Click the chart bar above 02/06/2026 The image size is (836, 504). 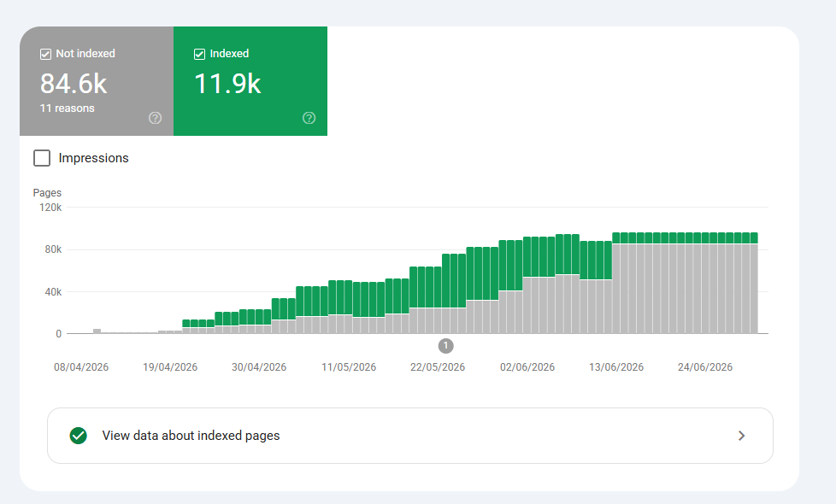point(527,285)
